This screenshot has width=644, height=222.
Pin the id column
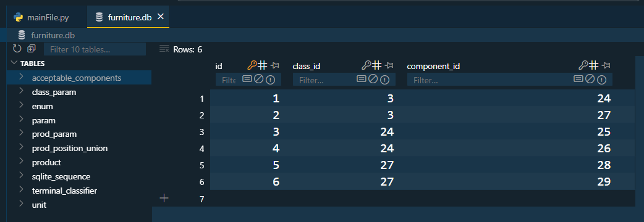point(275,65)
